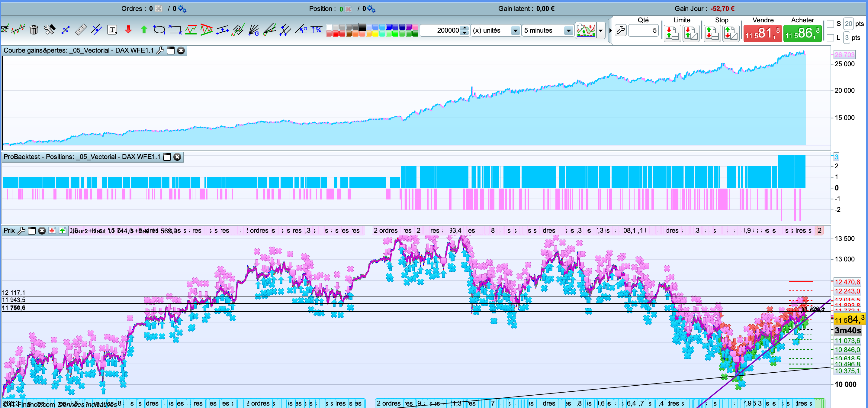The height and width of the screenshot is (408, 868).
Task: Open the units type dropdown
Action: pos(515,31)
